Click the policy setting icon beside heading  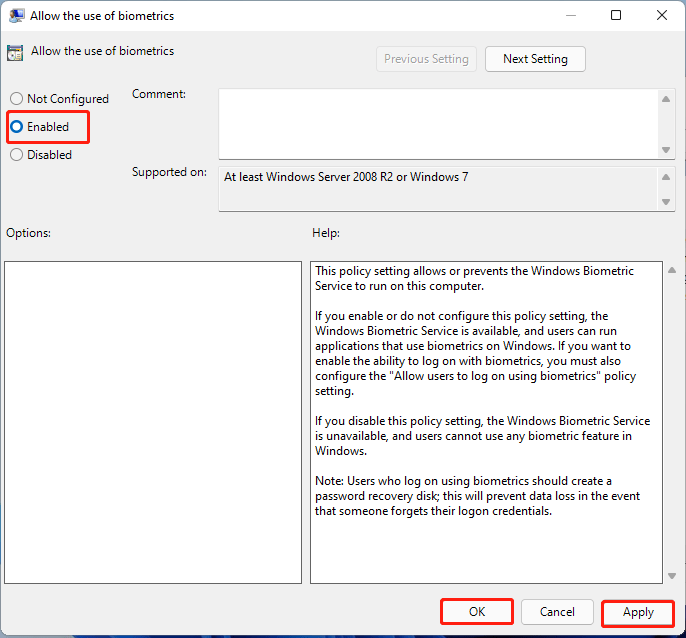[15, 53]
